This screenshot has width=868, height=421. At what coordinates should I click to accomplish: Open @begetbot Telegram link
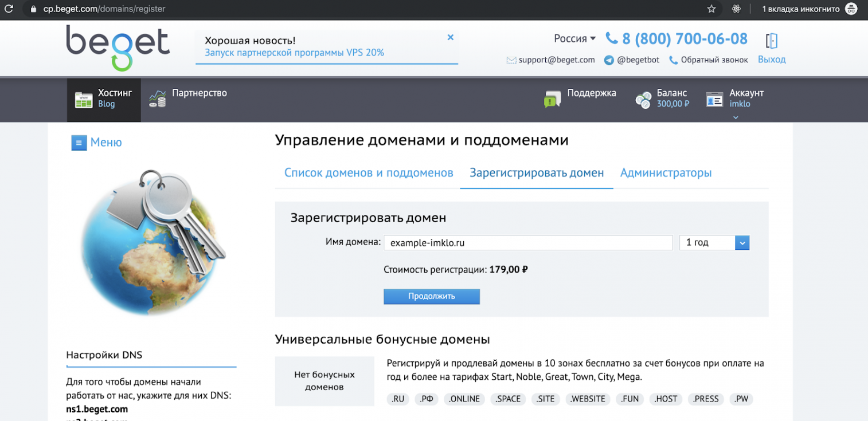point(638,60)
